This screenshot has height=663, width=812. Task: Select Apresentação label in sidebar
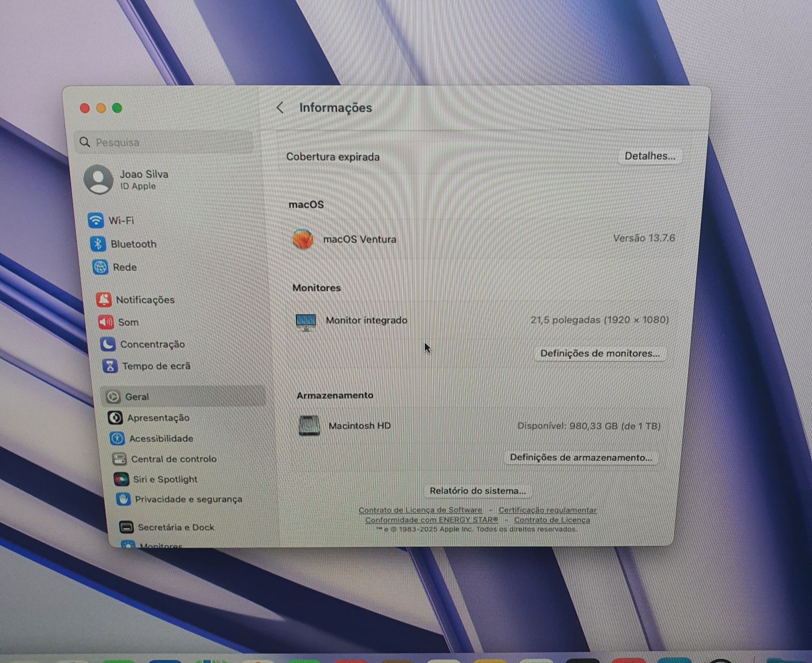coord(158,417)
